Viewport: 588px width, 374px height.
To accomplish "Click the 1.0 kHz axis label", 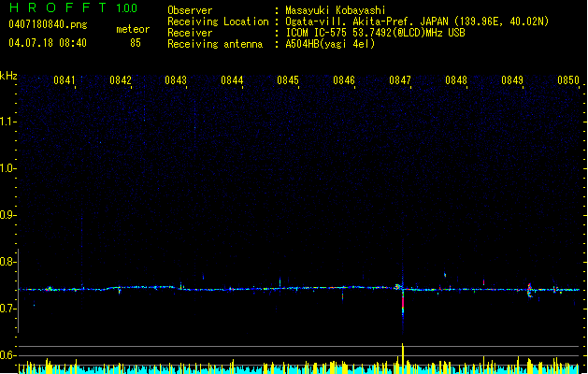I will pyautogui.click(x=7, y=168).
